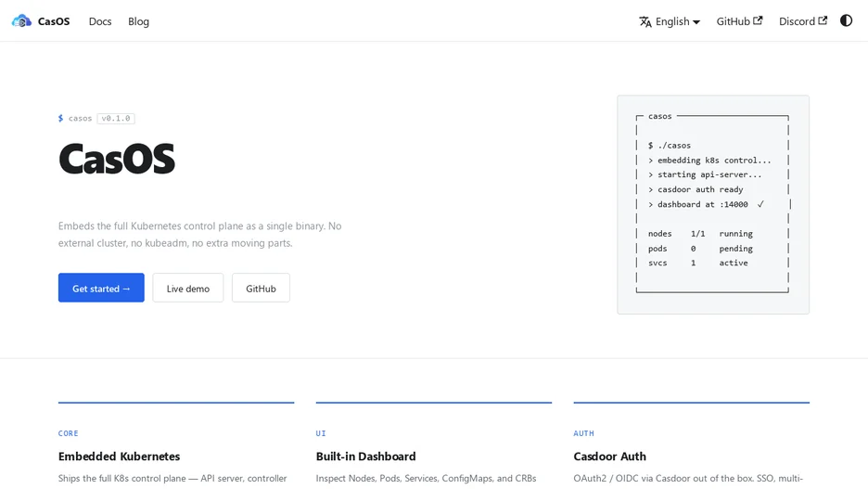Image resolution: width=868 pixels, height=489 pixels.
Task: Go to the Blog page
Action: [x=138, y=21]
